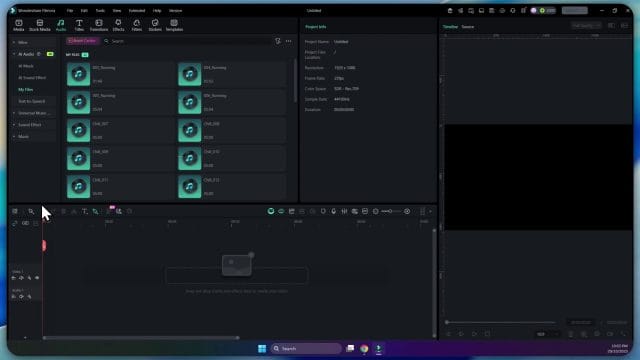
Task: Open the preview quality dropdown
Action: [586, 26]
